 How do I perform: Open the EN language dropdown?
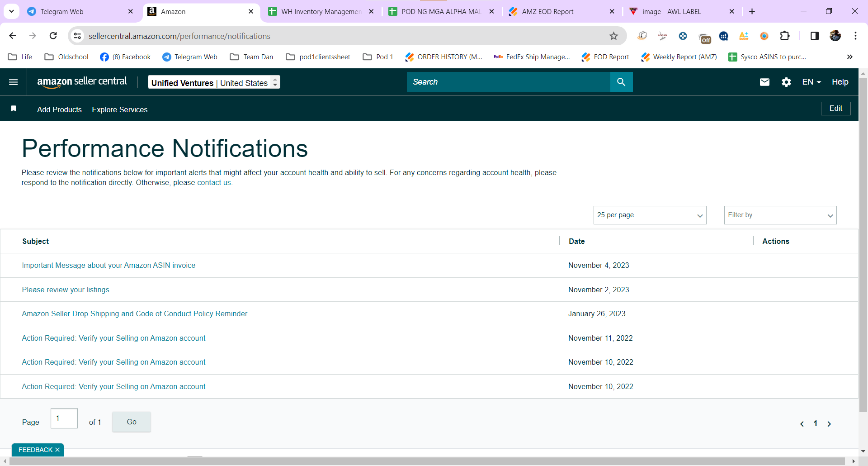pos(811,82)
